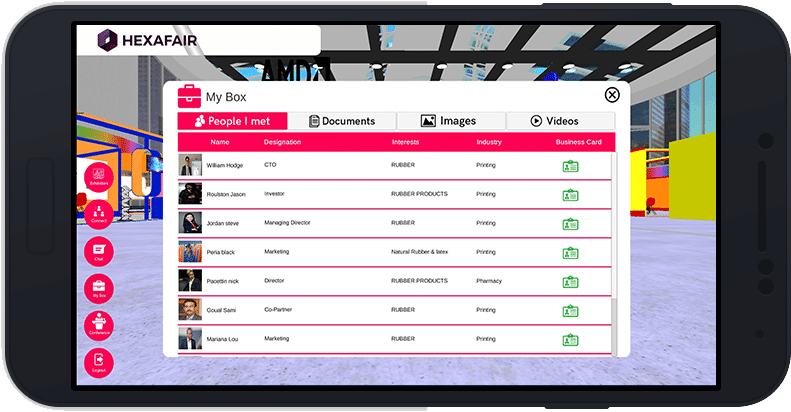The width and height of the screenshot is (791, 412).
Task: Click the Investor designation cell
Action: point(274,194)
